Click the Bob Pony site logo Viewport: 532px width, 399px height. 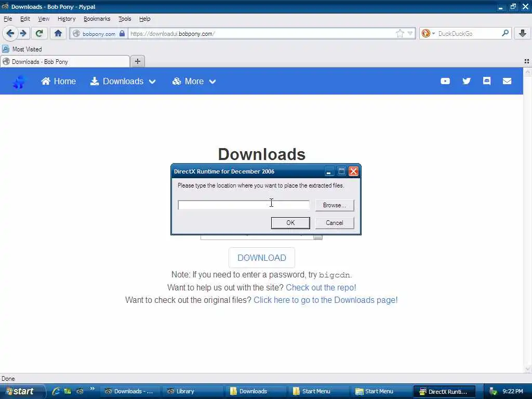(x=19, y=82)
